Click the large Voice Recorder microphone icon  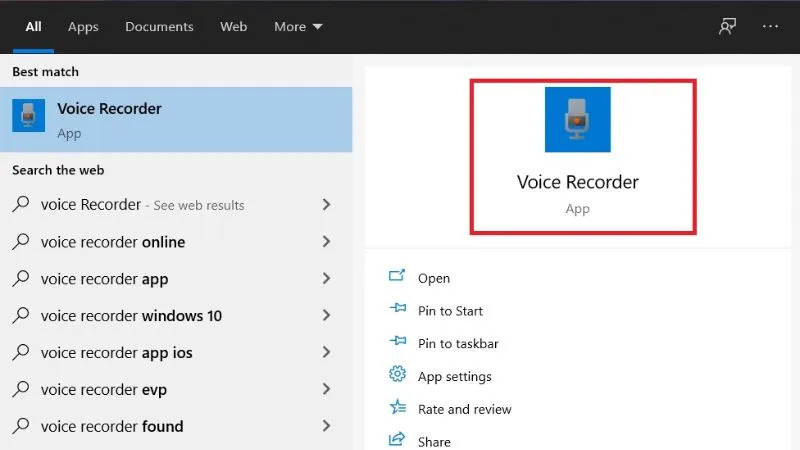point(577,120)
